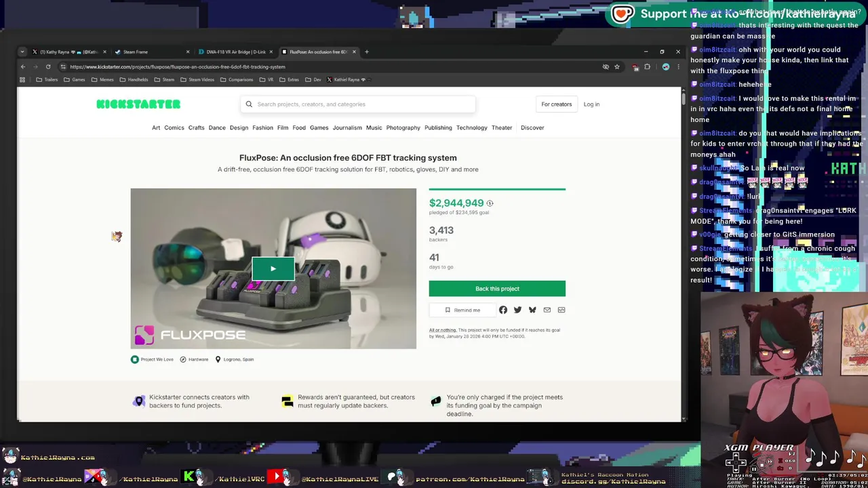Open the Extras bookmark folder

click(289, 79)
